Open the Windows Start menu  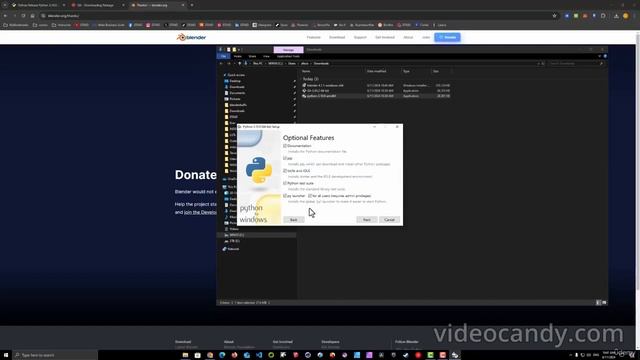click(x=6, y=355)
